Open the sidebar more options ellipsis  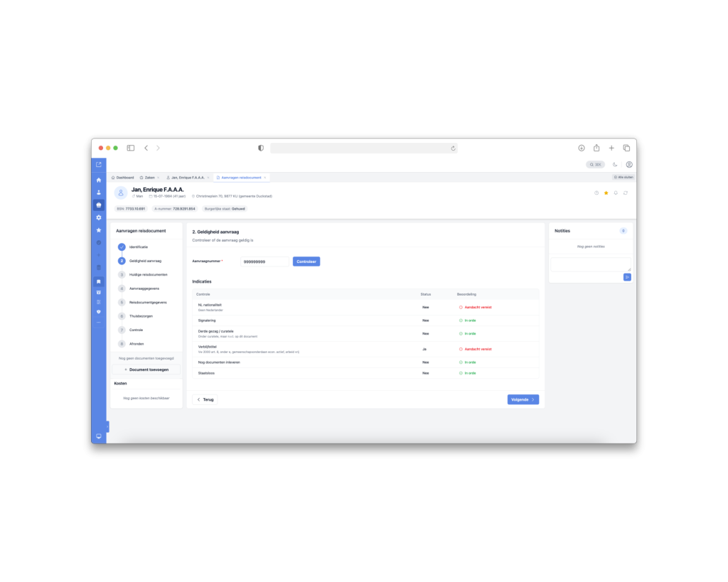[99, 322]
